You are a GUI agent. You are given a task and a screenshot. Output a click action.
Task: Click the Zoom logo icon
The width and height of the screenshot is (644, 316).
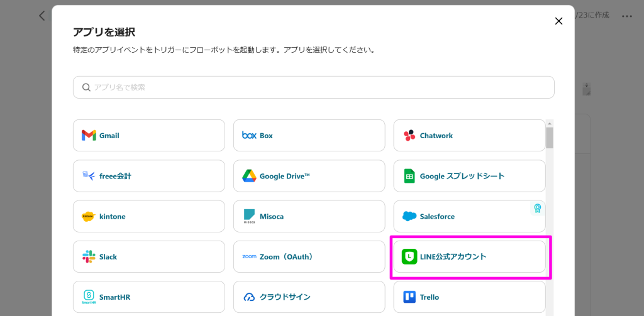pos(249,256)
